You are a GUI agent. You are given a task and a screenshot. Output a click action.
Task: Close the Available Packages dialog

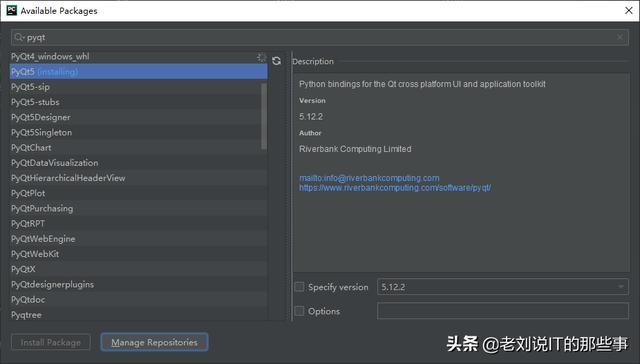(629, 11)
